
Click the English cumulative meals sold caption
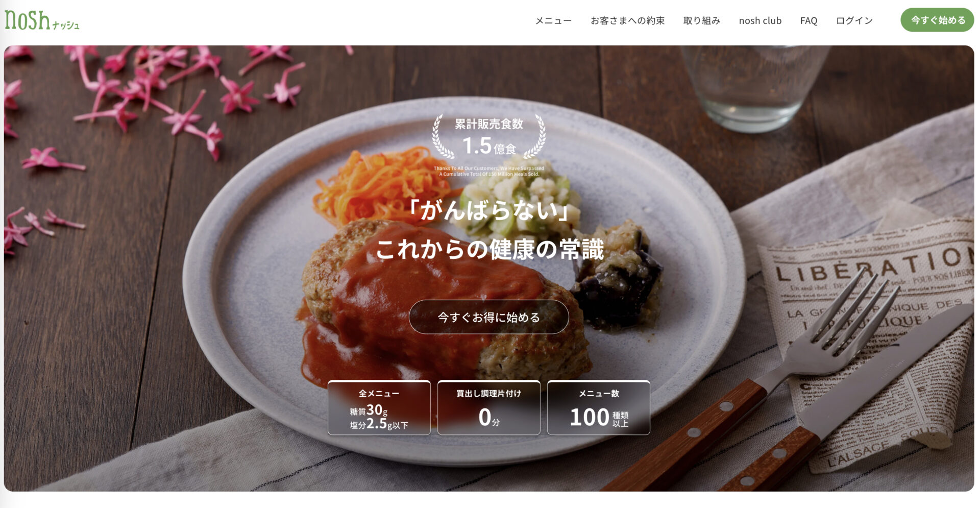(488, 171)
